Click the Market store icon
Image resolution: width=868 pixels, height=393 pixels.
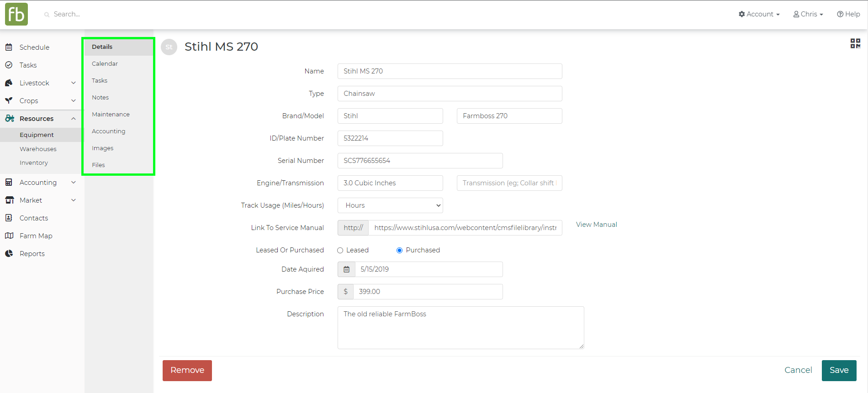point(9,200)
